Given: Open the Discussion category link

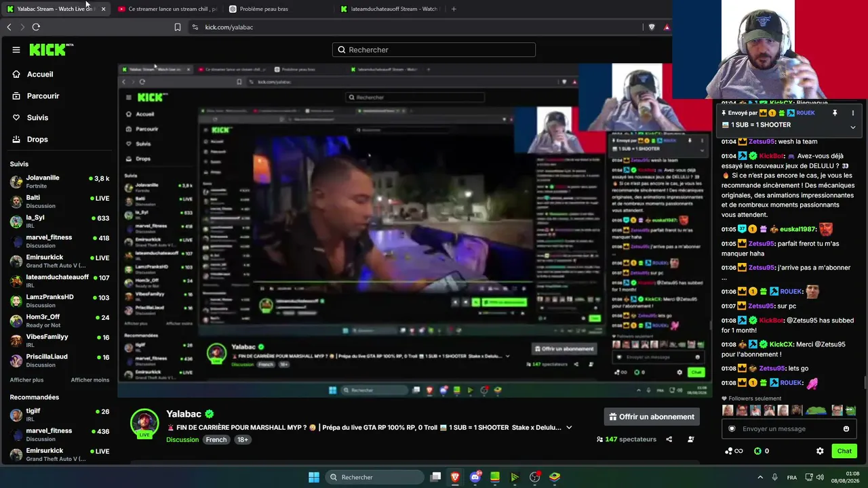Looking at the screenshot, I should 182,440.
